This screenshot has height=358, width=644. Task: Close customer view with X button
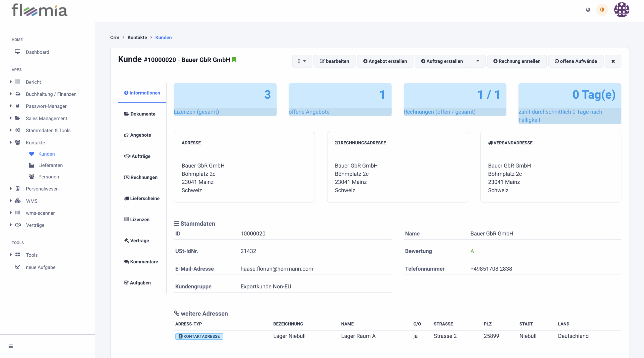pos(613,61)
